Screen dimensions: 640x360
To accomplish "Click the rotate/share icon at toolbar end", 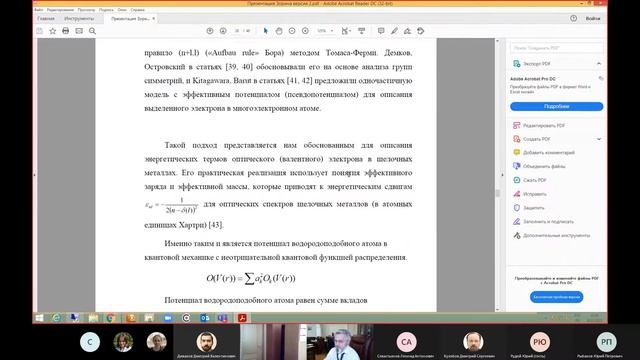I will [x=420, y=31].
